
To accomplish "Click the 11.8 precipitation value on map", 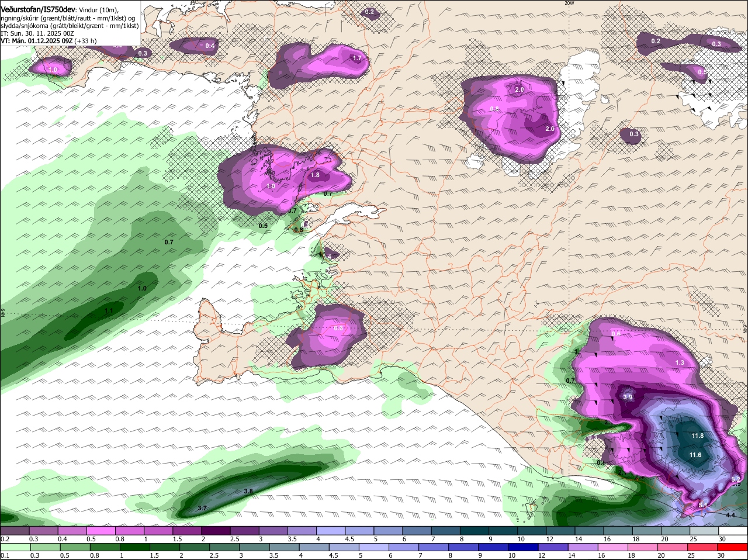I will click(697, 436).
